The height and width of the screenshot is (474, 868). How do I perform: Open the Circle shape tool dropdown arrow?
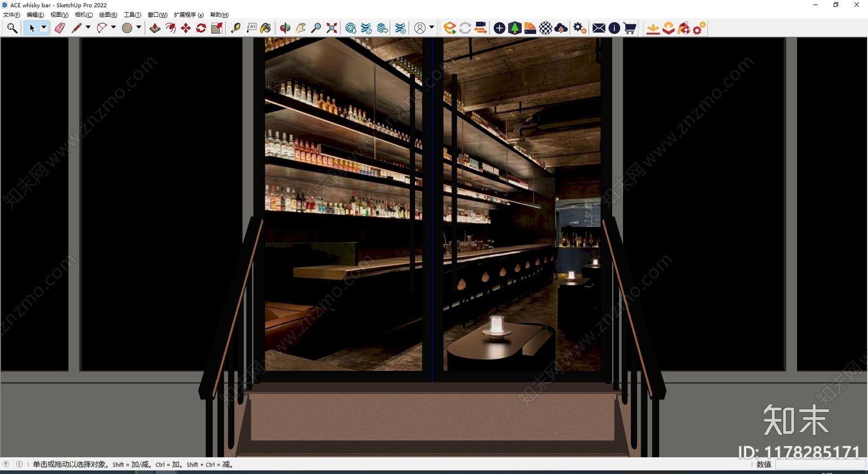pyautogui.click(x=139, y=27)
